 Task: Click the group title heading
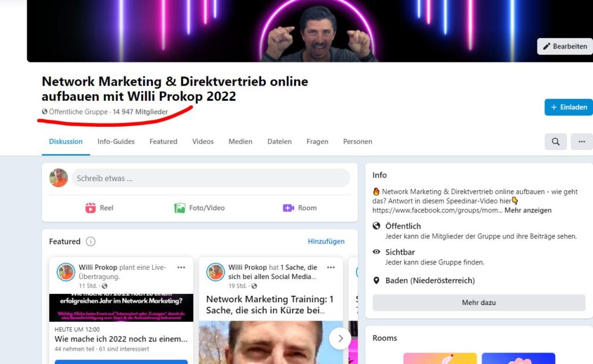click(175, 89)
